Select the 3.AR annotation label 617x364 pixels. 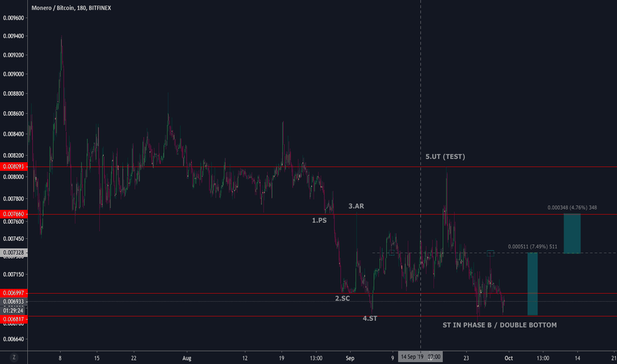(x=356, y=206)
